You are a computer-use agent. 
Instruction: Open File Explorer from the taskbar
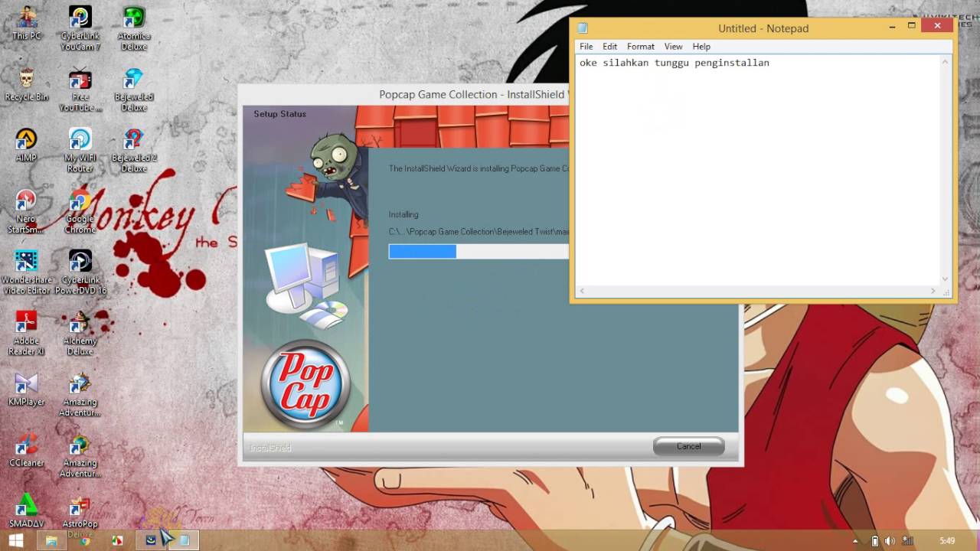[51, 540]
